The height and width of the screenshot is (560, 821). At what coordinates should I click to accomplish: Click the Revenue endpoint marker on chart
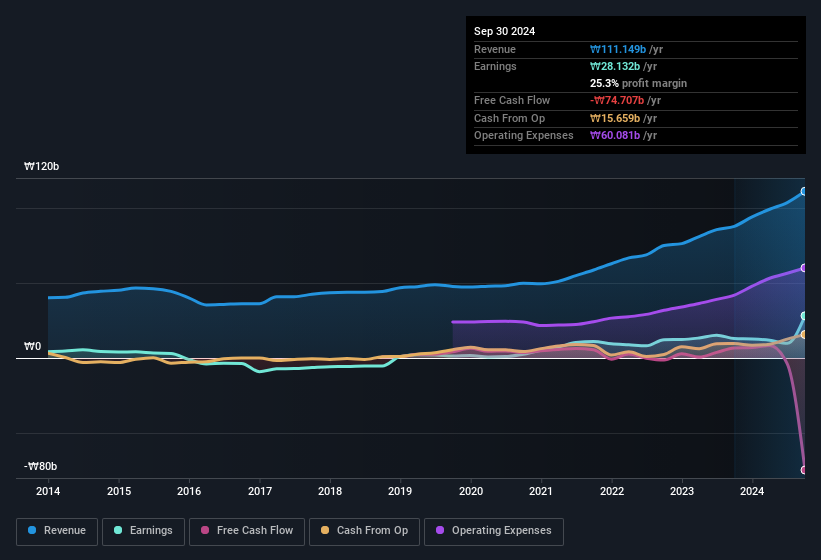coord(804,192)
